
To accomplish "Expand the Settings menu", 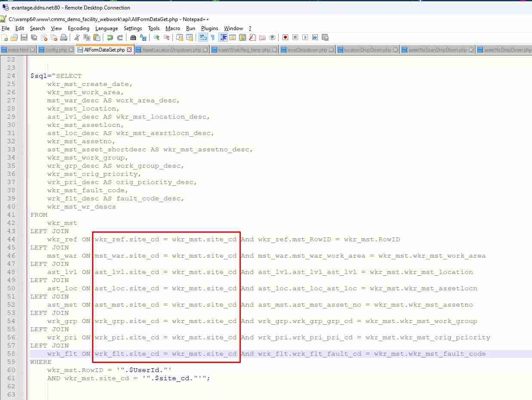I will click(133, 28).
